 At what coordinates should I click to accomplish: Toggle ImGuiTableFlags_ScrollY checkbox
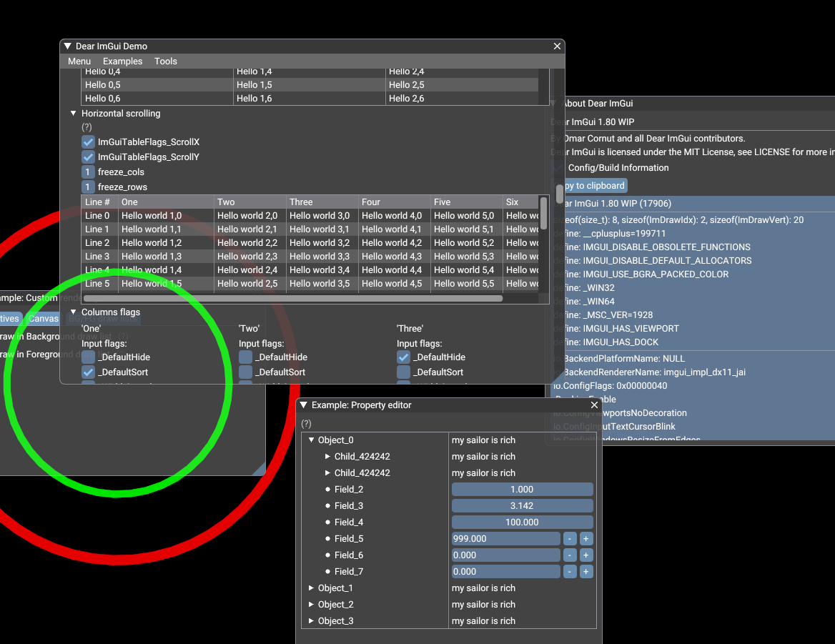click(x=89, y=157)
